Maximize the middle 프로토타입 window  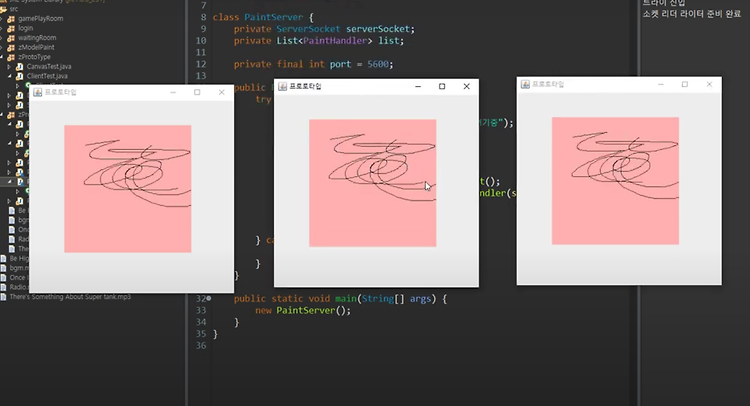coord(442,87)
